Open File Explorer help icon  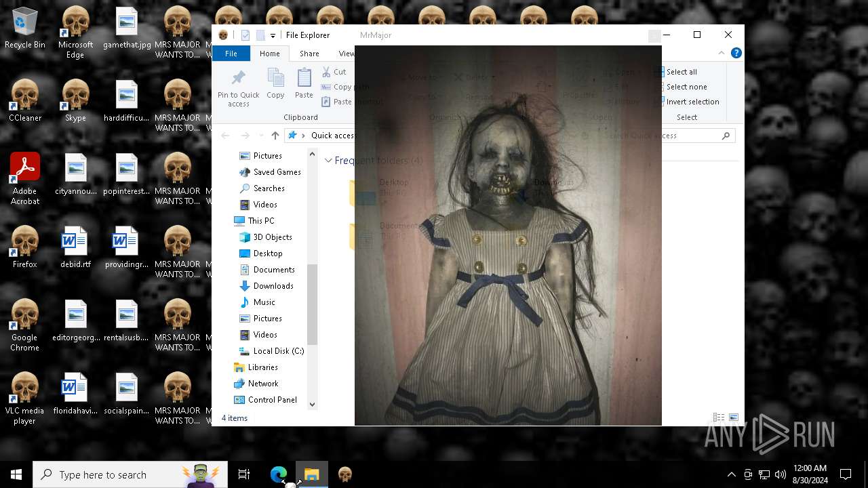(736, 53)
